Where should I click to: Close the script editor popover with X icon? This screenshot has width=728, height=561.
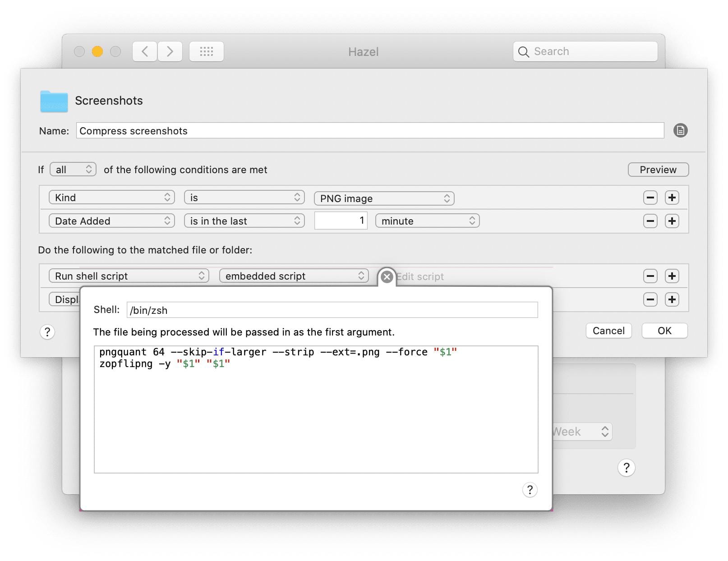[x=387, y=277]
